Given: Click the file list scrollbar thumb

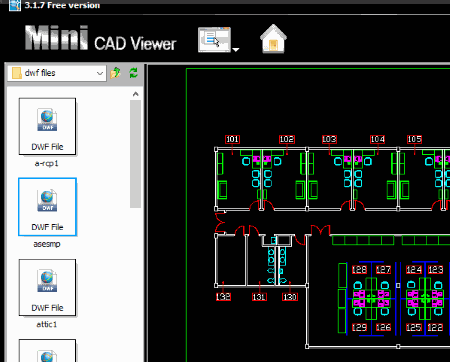Looking at the screenshot, I should pos(135,154).
